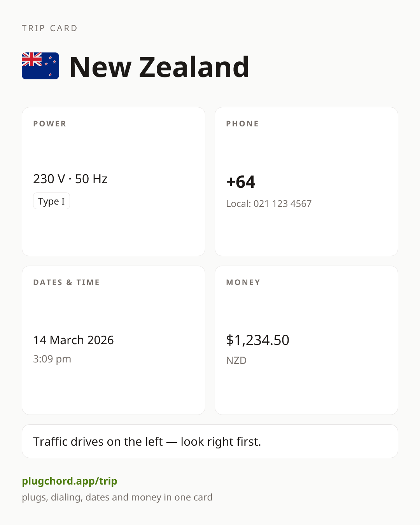Image resolution: width=420 pixels, height=525 pixels.
Task: Select the traffic drives on the left note
Action: (147, 442)
